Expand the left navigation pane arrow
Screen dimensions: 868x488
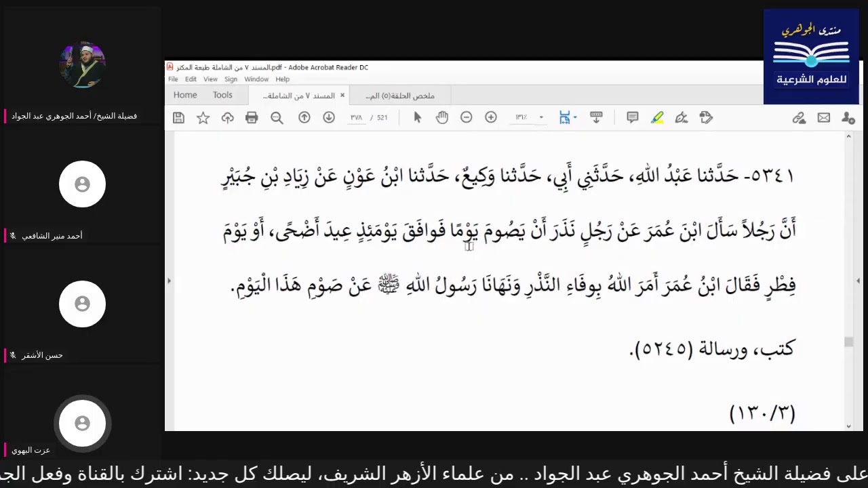click(169, 281)
